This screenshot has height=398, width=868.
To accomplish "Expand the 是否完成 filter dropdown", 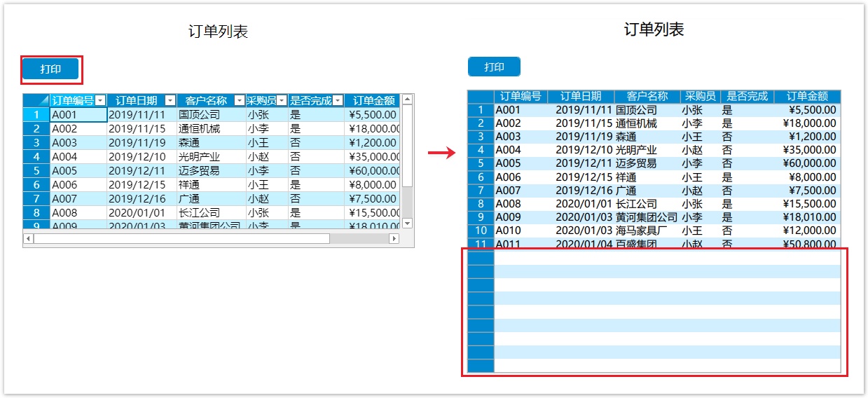I will [x=338, y=101].
